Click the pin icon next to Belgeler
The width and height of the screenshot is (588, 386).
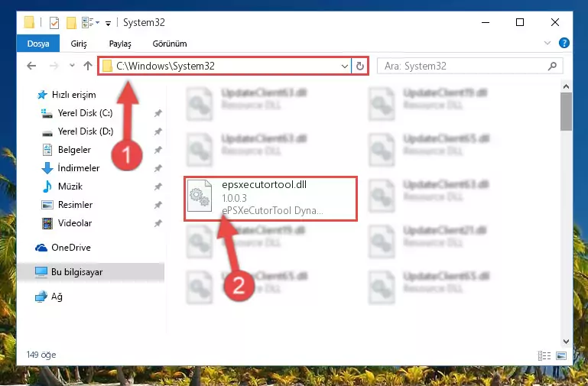click(x=158, y=150)
